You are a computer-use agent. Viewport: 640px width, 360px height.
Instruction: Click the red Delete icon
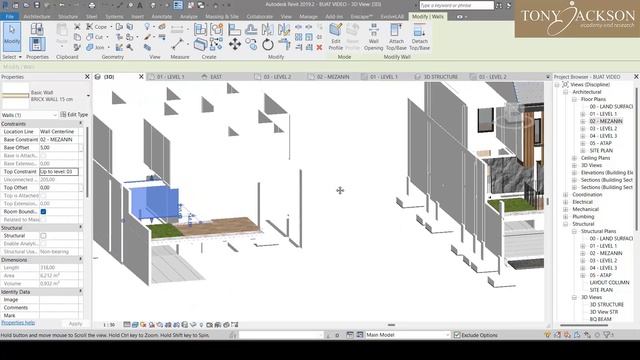point(319,47)
